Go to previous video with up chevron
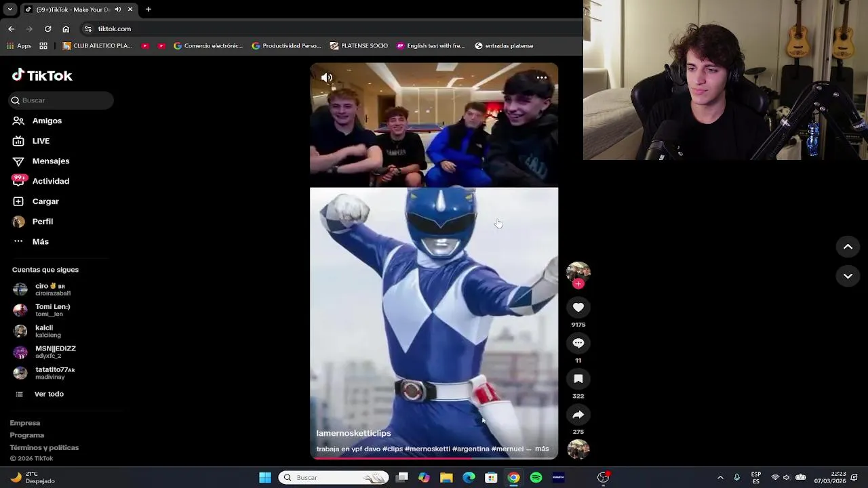 click(848, 247)
